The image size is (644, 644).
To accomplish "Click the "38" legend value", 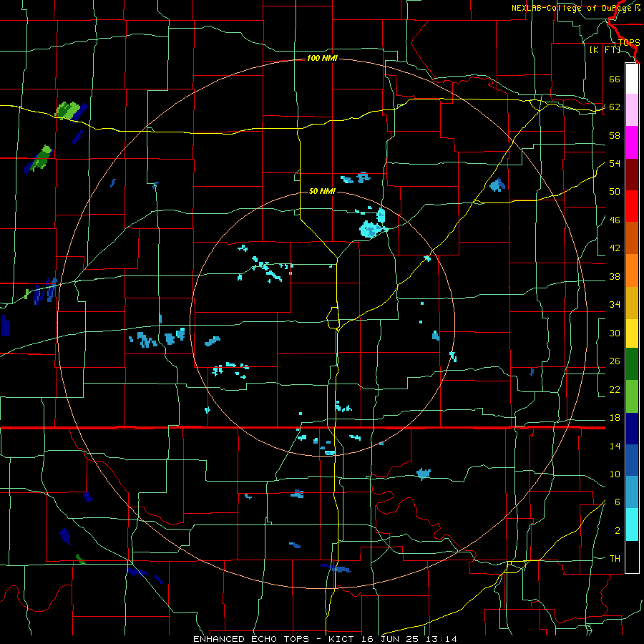I will (x=615, y=277).
